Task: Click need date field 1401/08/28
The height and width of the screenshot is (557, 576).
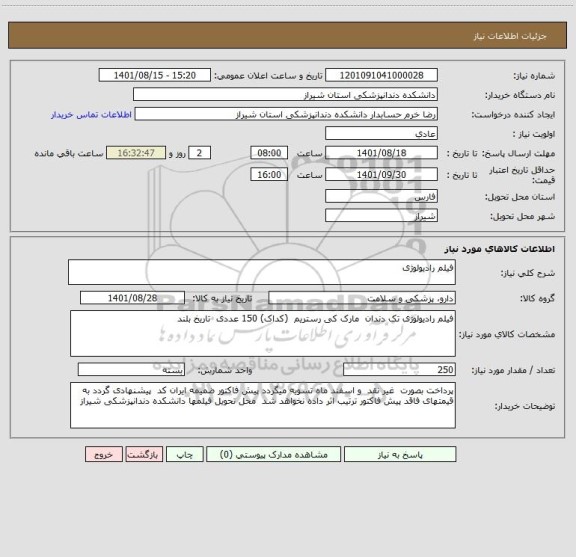Action: [132, 298]
